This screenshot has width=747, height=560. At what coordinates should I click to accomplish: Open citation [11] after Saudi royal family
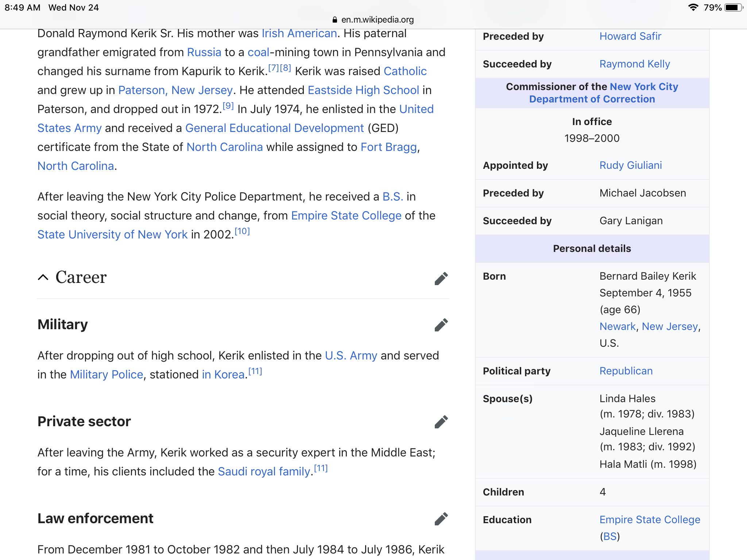point(321,468)
